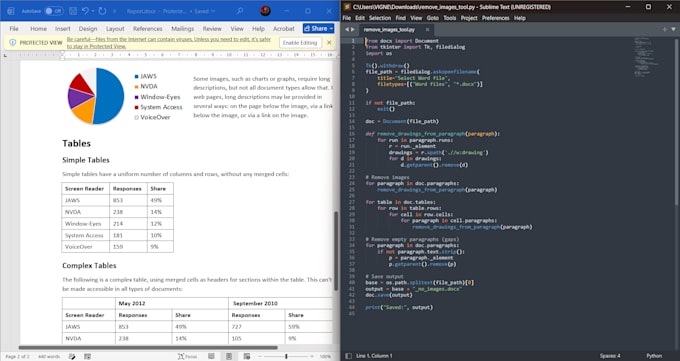Open the Layout ribbon tab
This screenshot has height=361, width=680.
(115, 29)
